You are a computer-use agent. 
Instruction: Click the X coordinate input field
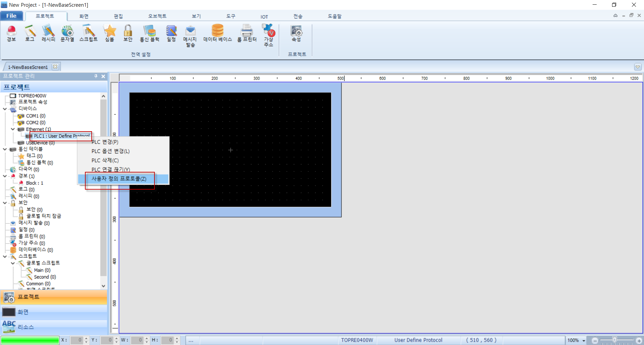click(77, 340)
